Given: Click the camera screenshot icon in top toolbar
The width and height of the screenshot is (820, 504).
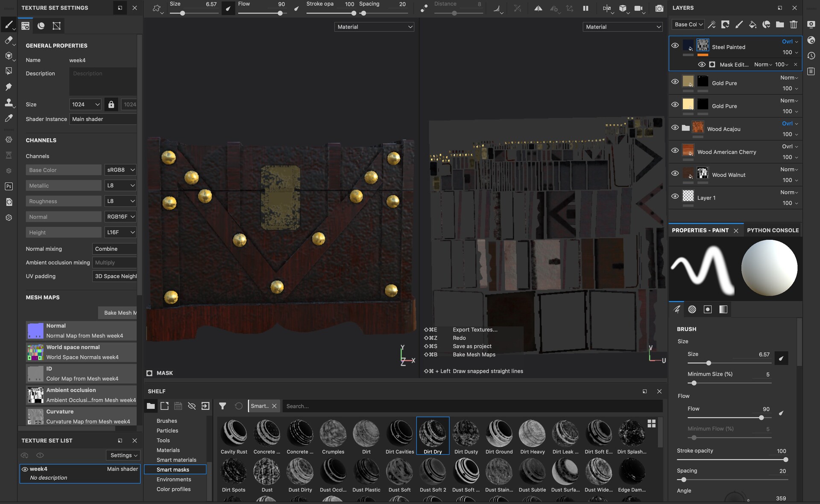Looking at the screenshot, I should [x=659, y=8].
